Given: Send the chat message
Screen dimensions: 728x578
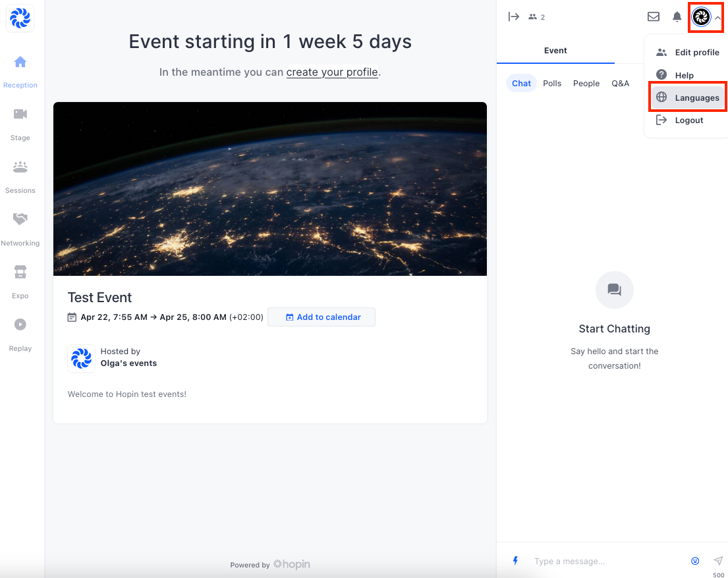Looking at the screenshot, I should point(717,561).
